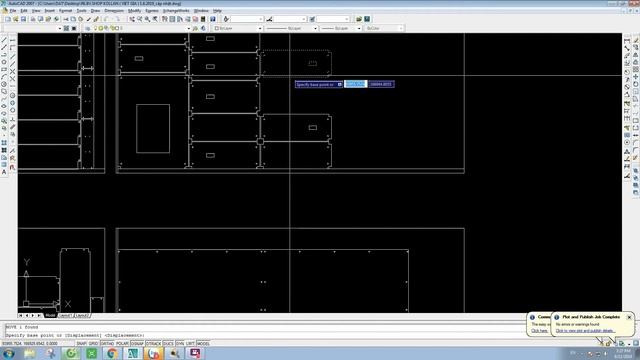
Task: Select the Move tool in the Modify toolbar
Action: pyautogui.click(x=636, y=77)
